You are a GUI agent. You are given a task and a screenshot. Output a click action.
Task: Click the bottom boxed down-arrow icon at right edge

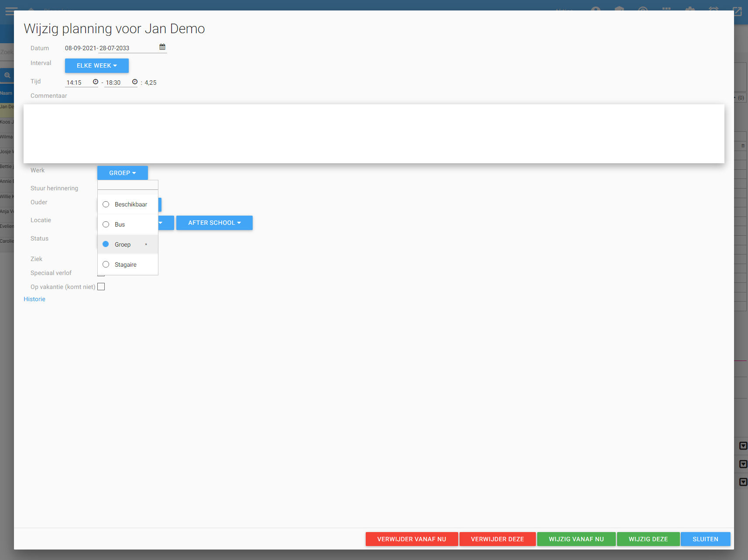click(x=743, y=482)
